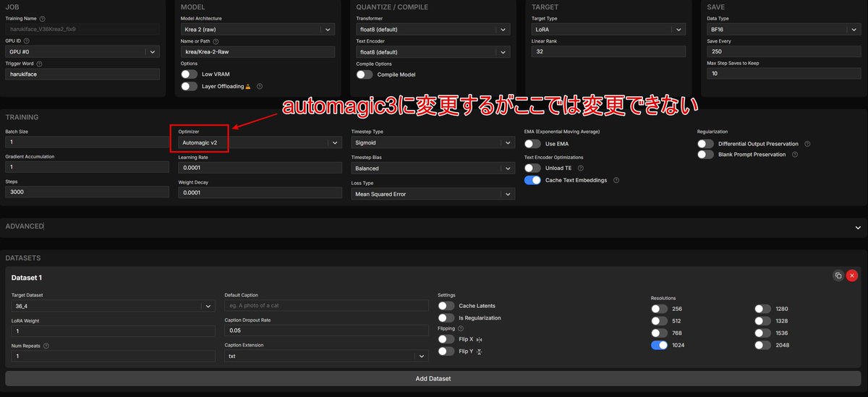The width and height of the screenshot is (868, 397).
Task: Open the GPU ID help icon
Action: pos(25,40)
